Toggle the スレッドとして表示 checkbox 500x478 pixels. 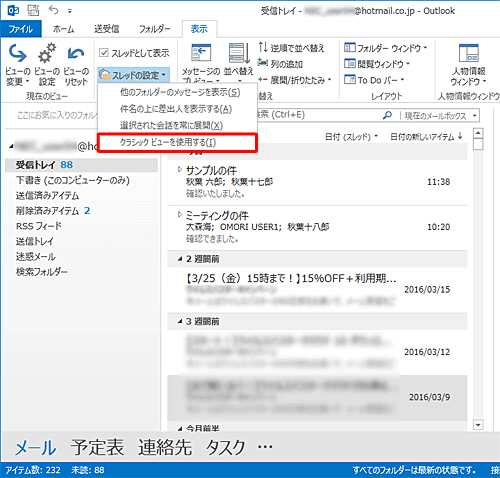[104, 53]
